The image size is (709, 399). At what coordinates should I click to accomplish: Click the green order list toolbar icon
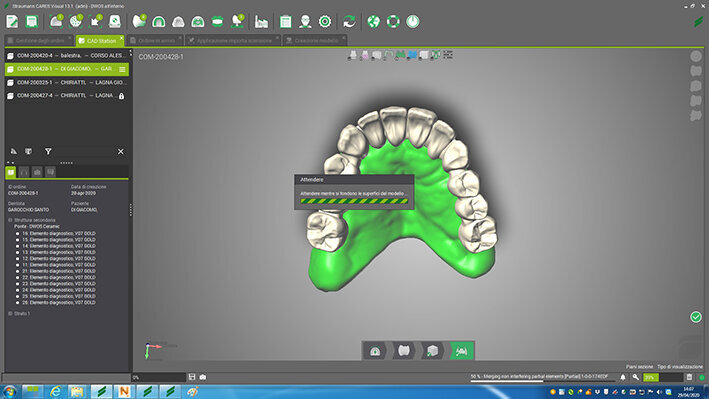[32, 21]
